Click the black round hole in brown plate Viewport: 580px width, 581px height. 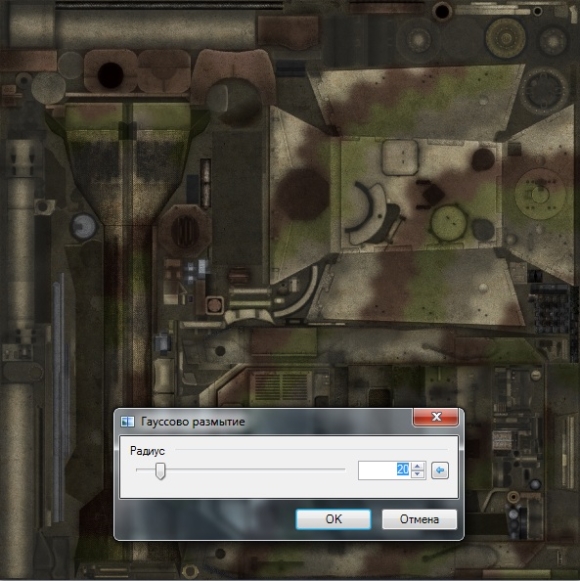[110, 75]
